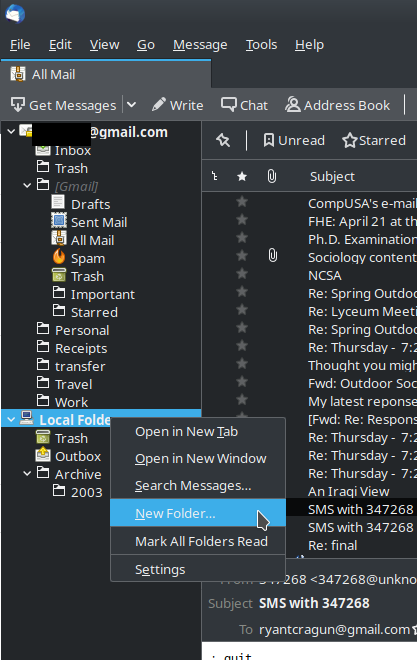Star the CompUSA's e-mail message

point(242,202)
